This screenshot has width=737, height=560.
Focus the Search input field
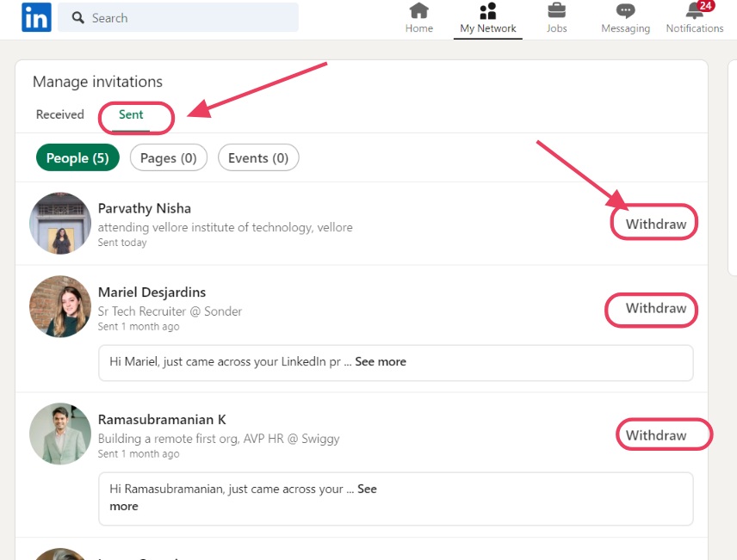[x=178, y=17]
